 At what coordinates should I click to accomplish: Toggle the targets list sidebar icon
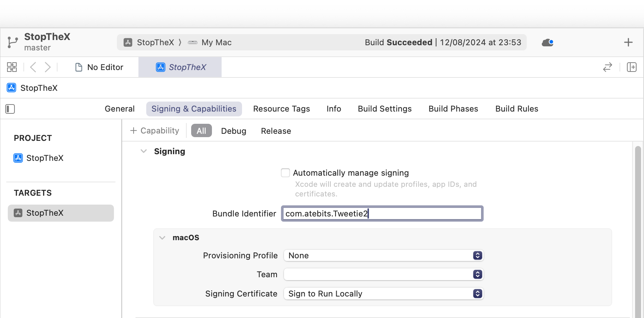[x=10, y=109]
